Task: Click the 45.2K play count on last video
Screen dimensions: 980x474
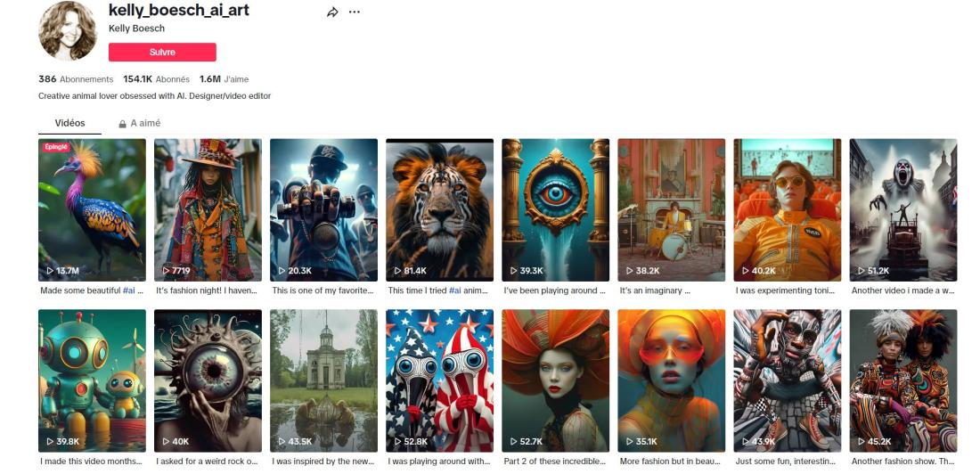Action: tap(874, 442)
